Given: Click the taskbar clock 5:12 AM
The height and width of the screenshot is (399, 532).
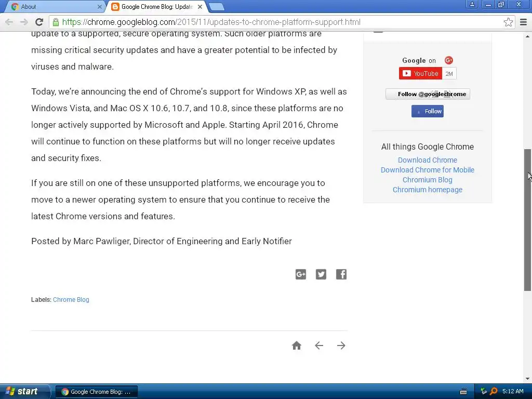Looking at the screenshot, I should pyautogui.click(x=513, y=391).
